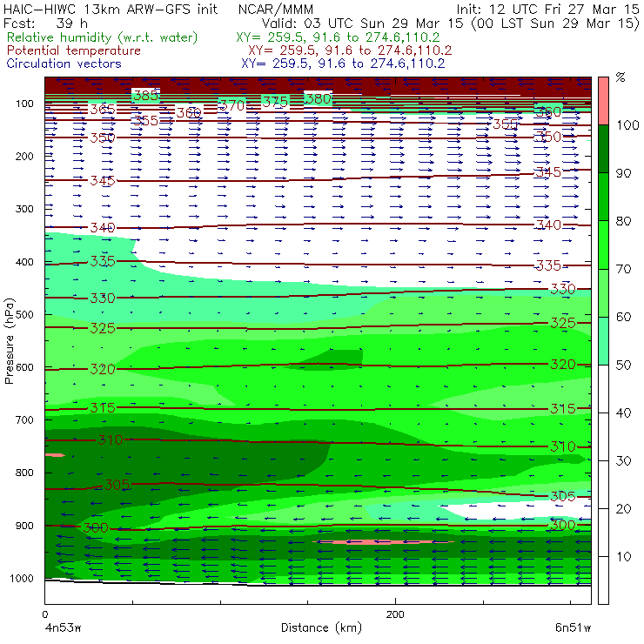The image size is (644, 644).
Task: Click the right-side '330' contour label
Action: (x=563, y=289)
